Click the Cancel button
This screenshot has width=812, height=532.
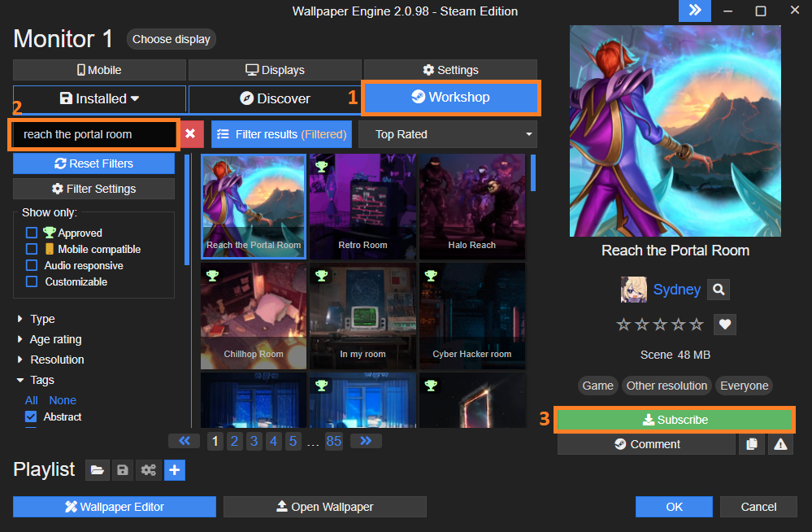758,507
